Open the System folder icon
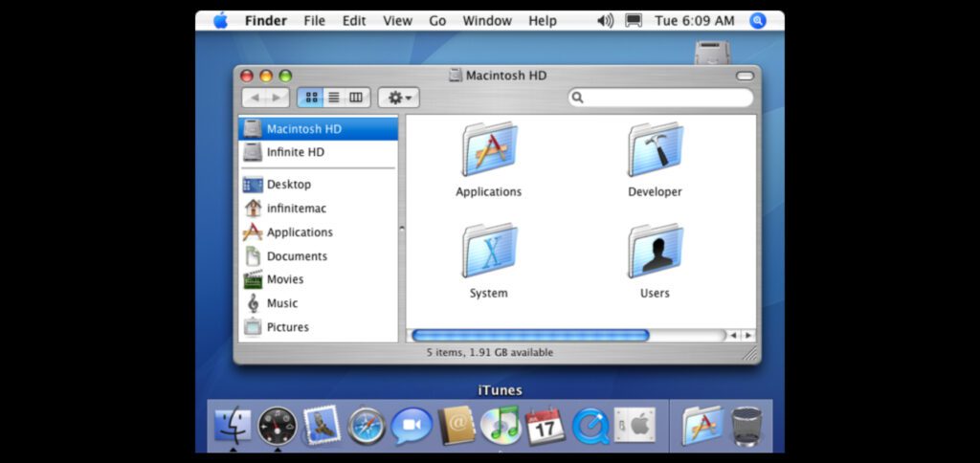 coord(489,252)
